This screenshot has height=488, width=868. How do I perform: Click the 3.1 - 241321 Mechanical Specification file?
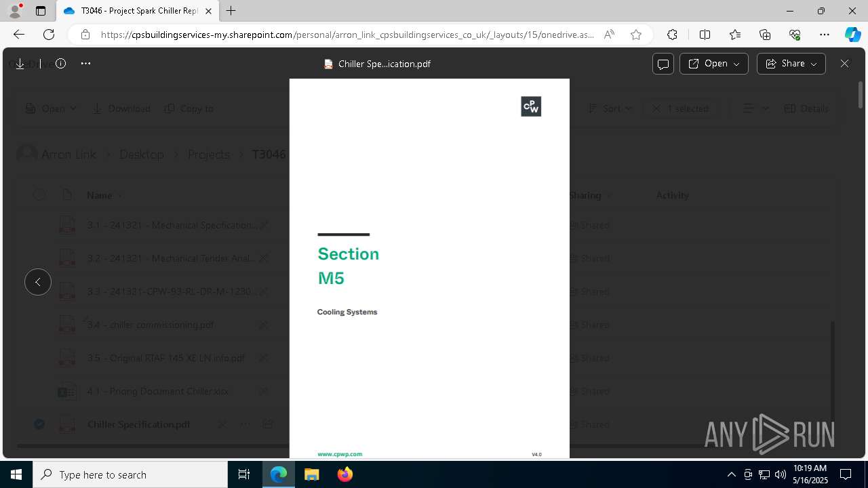tap(172, 225)
